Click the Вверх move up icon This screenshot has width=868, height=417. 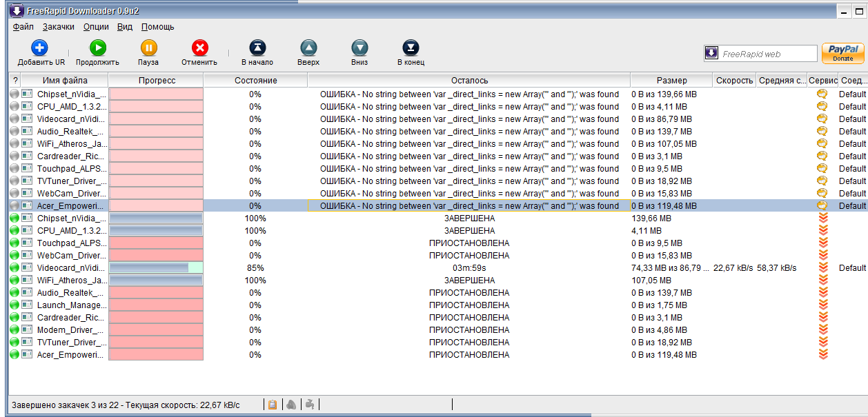(308, 48)
